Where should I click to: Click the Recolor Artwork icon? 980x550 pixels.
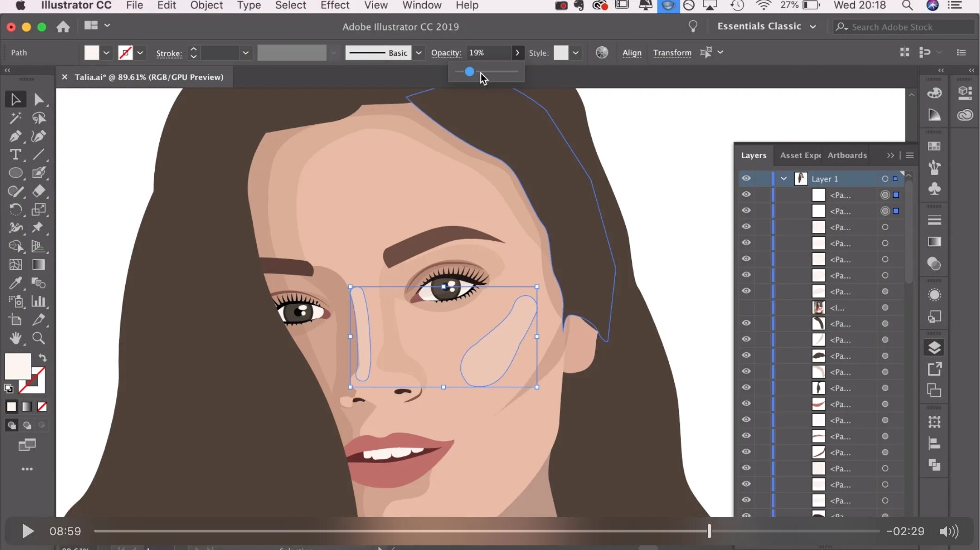[x=602, y=53]
